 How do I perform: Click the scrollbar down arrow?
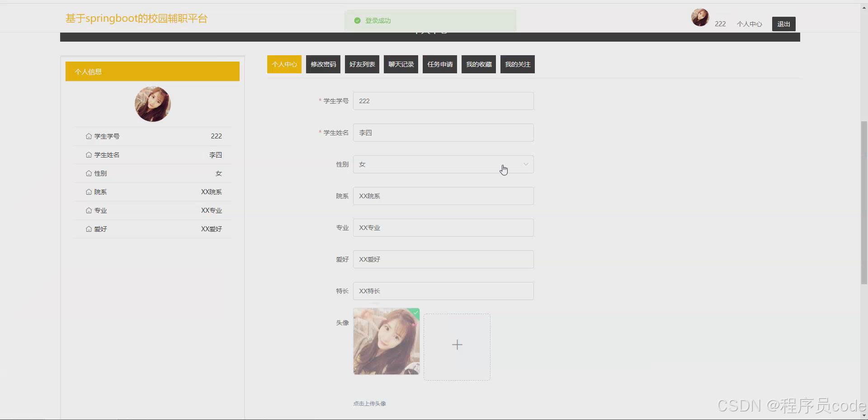coord(864,415)
